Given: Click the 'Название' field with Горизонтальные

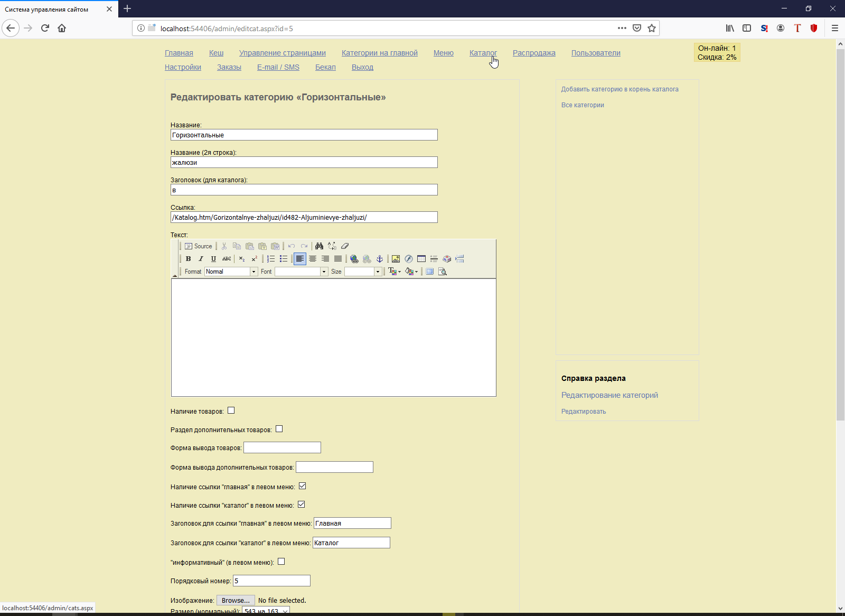Looking at the screenshot, I should (x=304, y=135).
